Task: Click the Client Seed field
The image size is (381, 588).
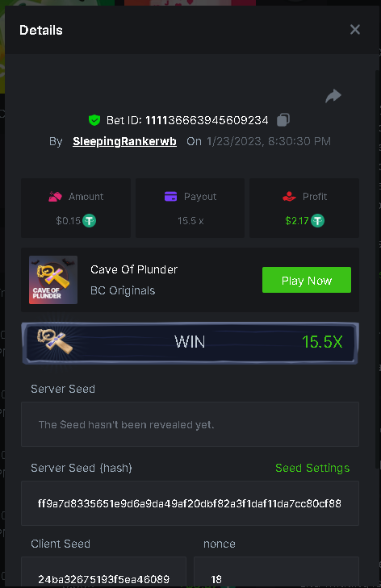Action: click(x=103, y=572)
